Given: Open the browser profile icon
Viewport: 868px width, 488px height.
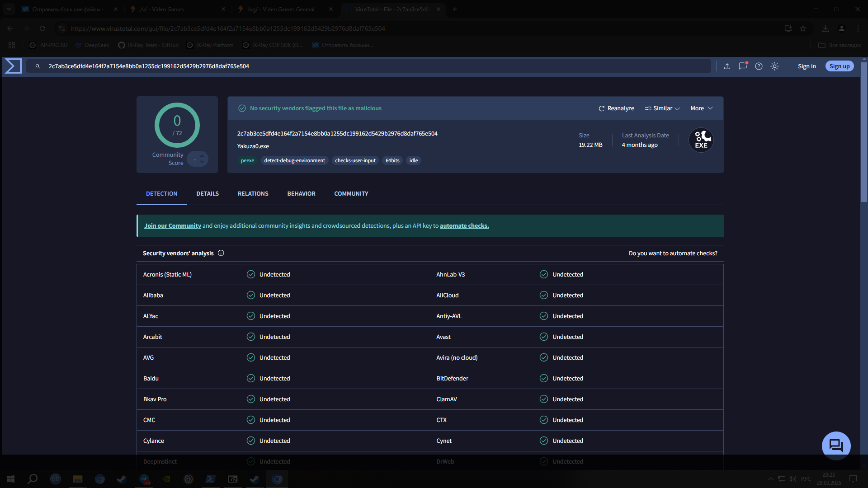Looking at the screenshot, I should pyautogui.click(x=842, y=28).
